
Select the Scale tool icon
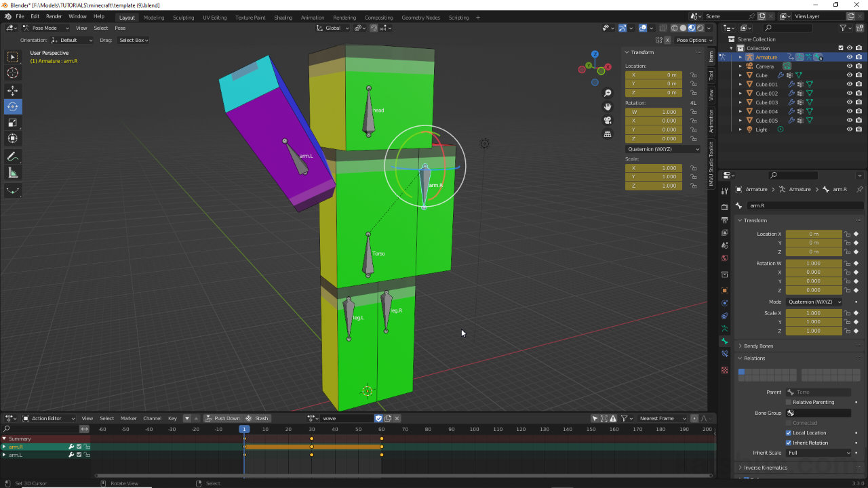[x=13, y=123]
